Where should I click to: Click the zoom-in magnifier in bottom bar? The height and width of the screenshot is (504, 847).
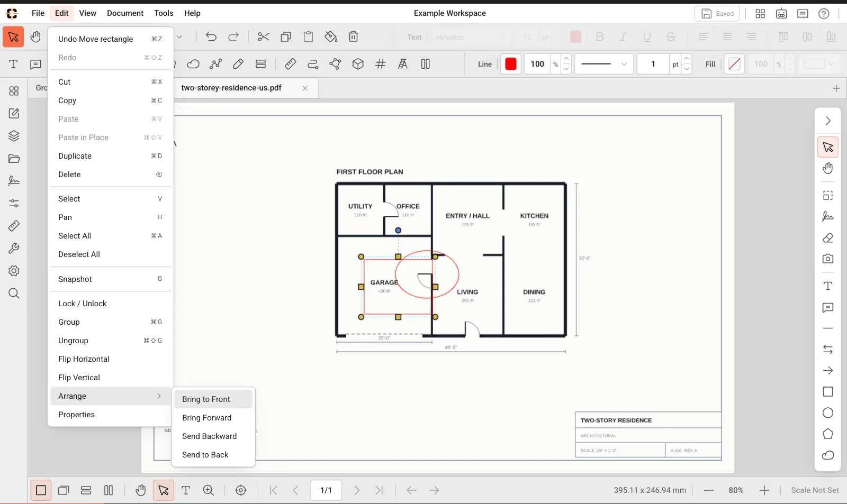[x=209, y=490]
